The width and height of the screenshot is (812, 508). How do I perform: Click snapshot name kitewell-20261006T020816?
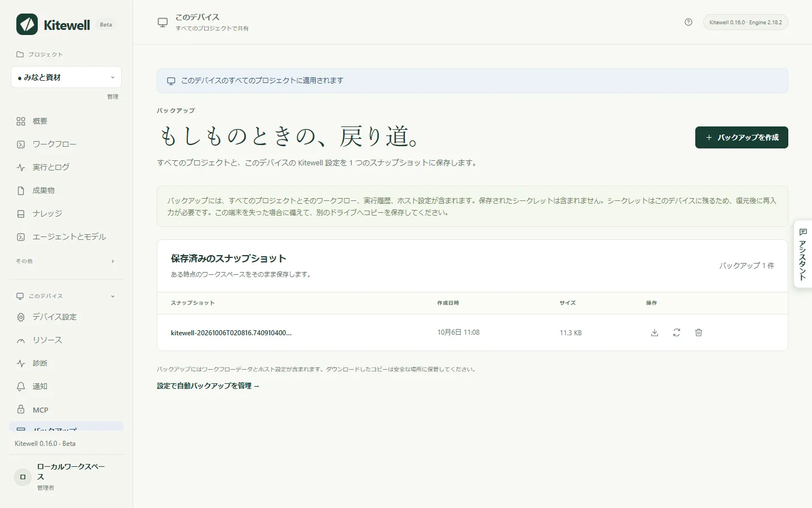click(231, 333)
